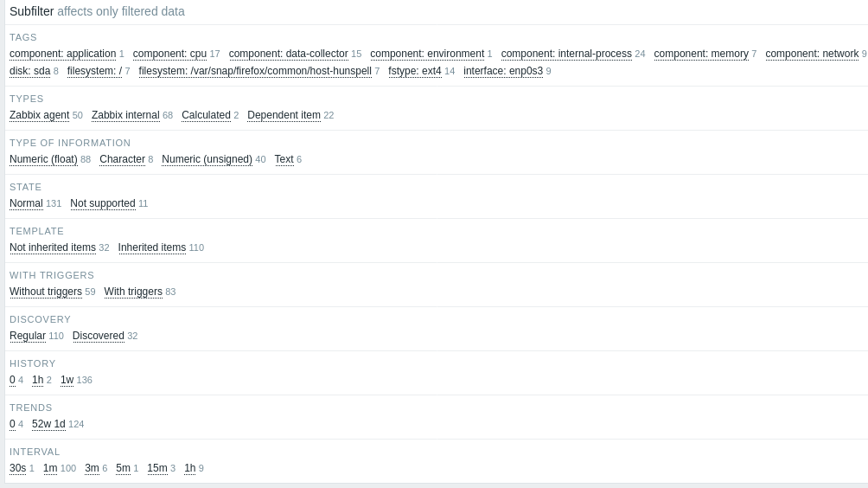This screenshot has height=488, width=868.
Task: Filter by interface: enp0s3 tag
Action: 503,71
